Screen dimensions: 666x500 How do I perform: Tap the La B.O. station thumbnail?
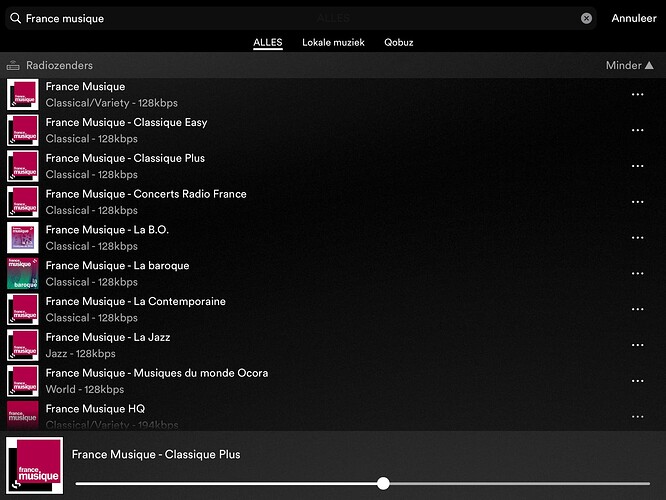(23, 238)
